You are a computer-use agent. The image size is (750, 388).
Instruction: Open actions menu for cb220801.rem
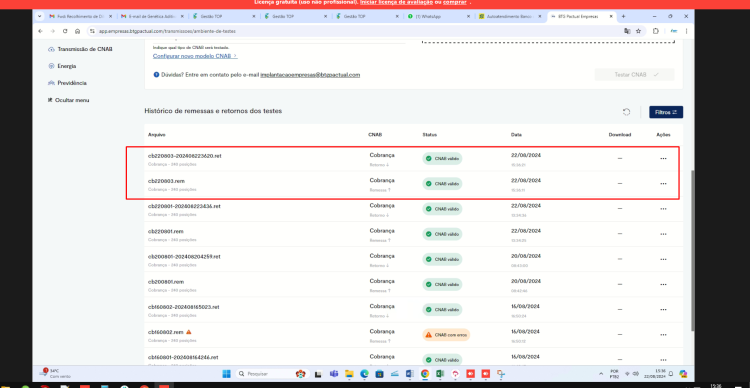coord(663,234)
